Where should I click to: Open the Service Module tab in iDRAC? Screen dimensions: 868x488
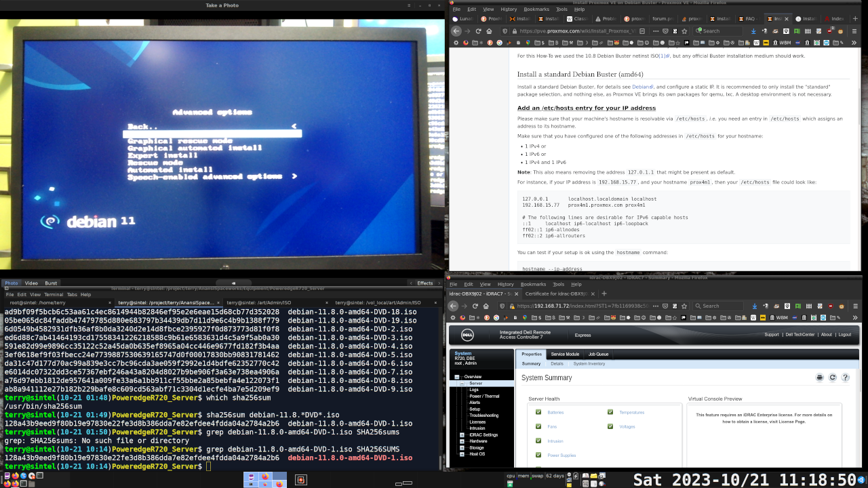point(564,354)
